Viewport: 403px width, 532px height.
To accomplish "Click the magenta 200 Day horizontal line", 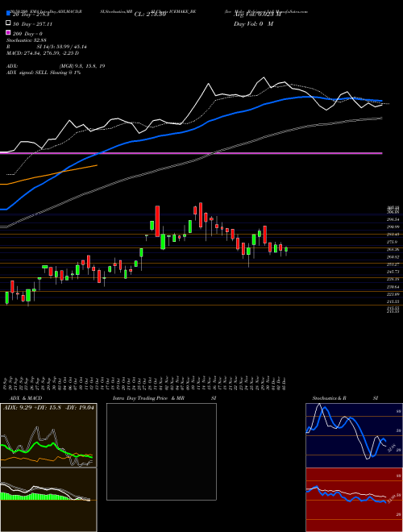I will [x=191, y=153].
